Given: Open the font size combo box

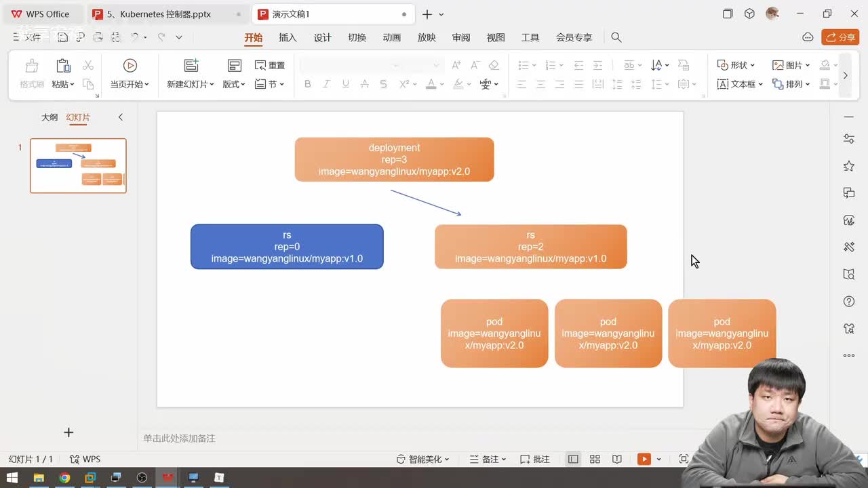Looking at the screenshot, I should [x=422, y=65].
